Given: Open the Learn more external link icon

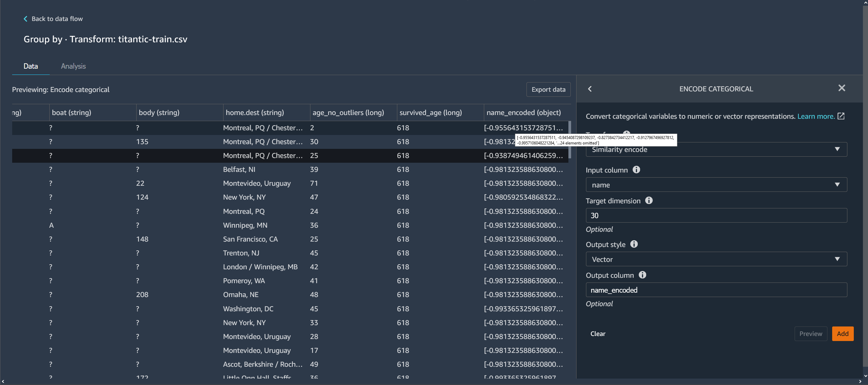Looking at the screenshot, I should coord(841,116).
